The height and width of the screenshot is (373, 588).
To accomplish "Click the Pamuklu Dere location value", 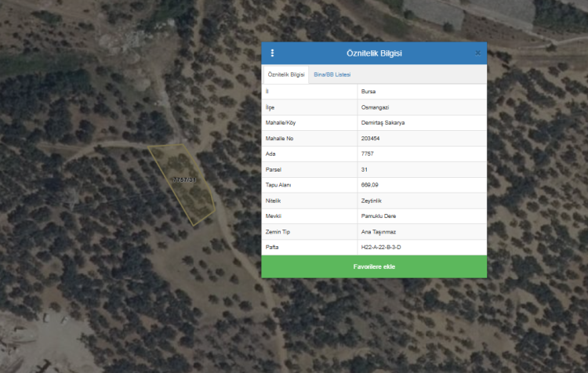I will [378, 215].
